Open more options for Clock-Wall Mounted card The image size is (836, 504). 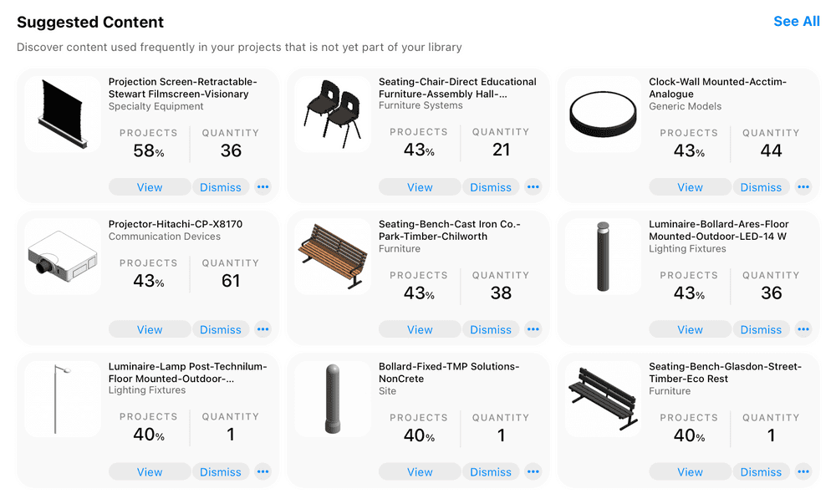coord(803,186)
